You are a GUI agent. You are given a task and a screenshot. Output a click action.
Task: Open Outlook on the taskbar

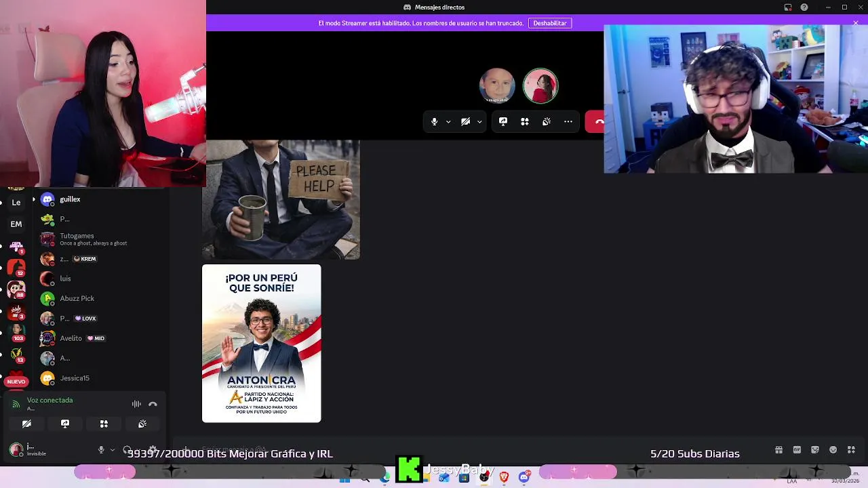click(x=444, y=478)
